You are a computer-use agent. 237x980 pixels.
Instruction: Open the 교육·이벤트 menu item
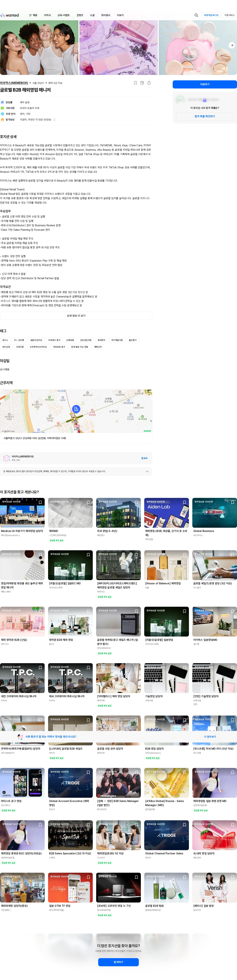coord(63,15)
